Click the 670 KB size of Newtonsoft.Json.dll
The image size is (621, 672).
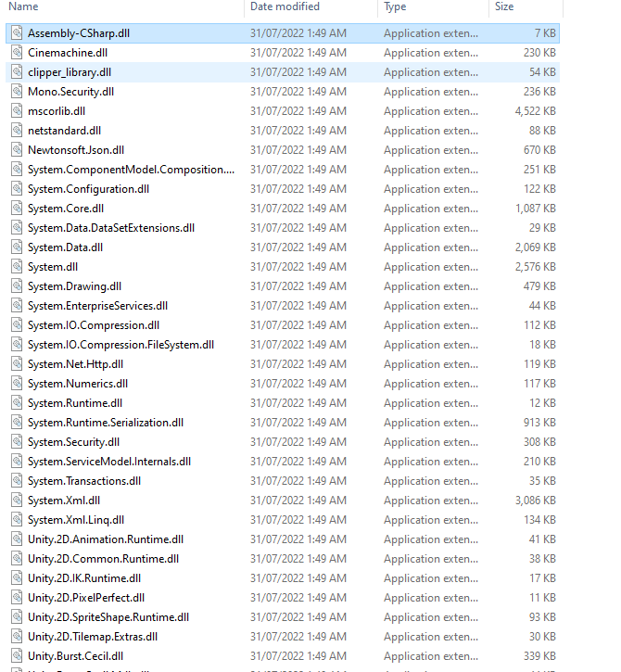539,150
